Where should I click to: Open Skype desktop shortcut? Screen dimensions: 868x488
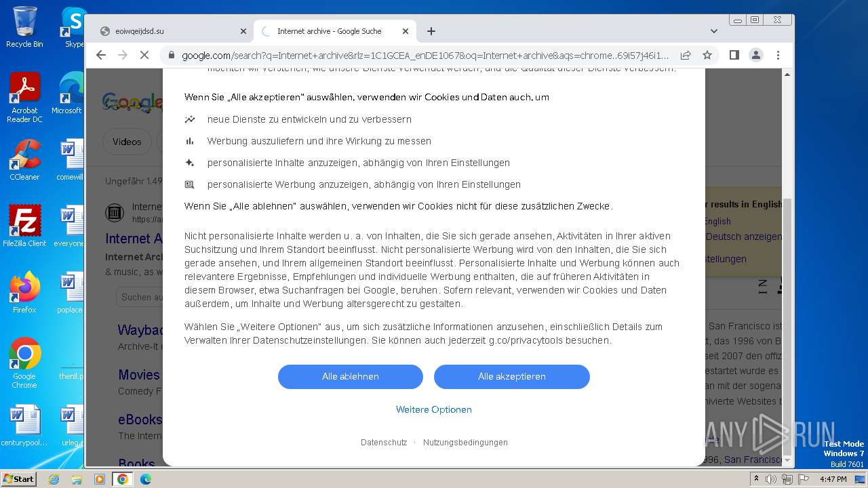point(74,27)
